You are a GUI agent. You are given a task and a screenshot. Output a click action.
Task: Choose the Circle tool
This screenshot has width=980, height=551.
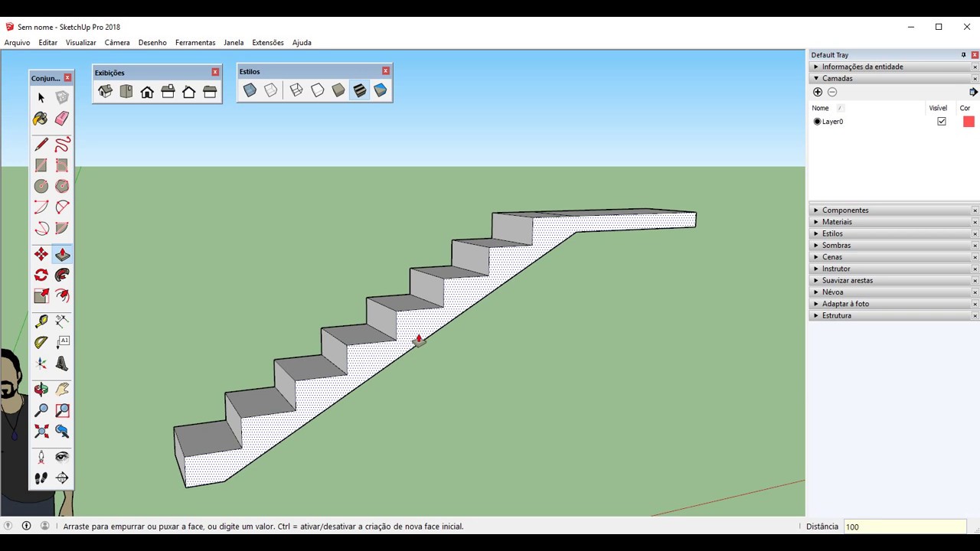coord(41,186)
